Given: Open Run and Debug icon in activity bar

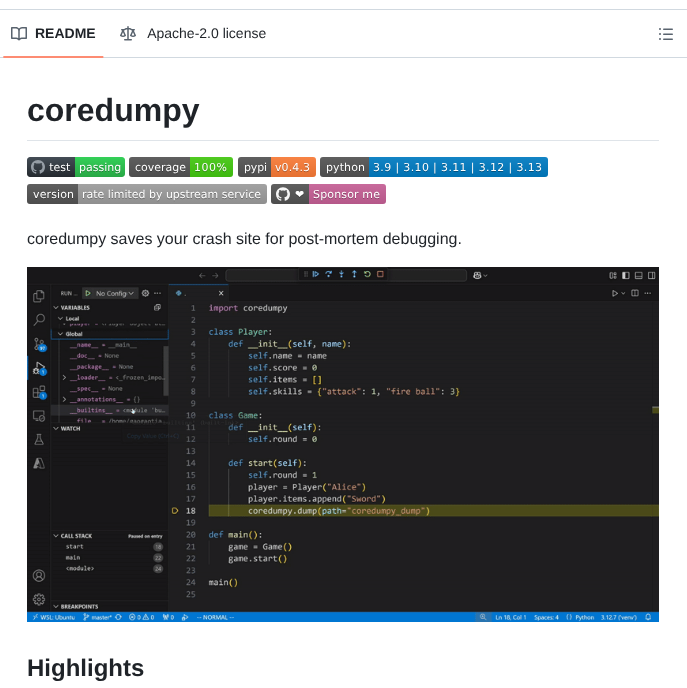Looking at the screenshot, I should click(39, 368).
